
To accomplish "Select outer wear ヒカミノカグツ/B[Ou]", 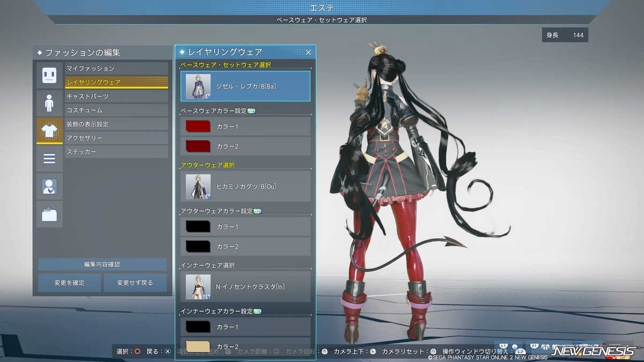I will pos(245,186).
